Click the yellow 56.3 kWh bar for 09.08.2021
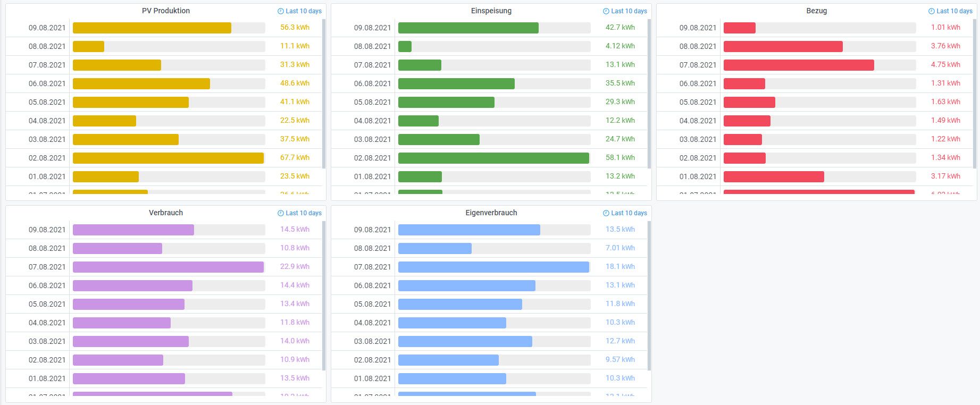 point(152,28)
